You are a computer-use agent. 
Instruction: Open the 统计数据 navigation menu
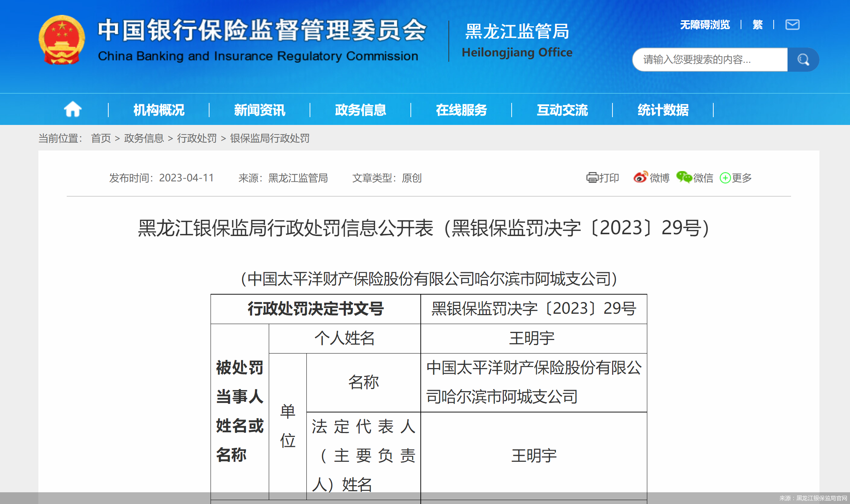(x=663, y=110)
